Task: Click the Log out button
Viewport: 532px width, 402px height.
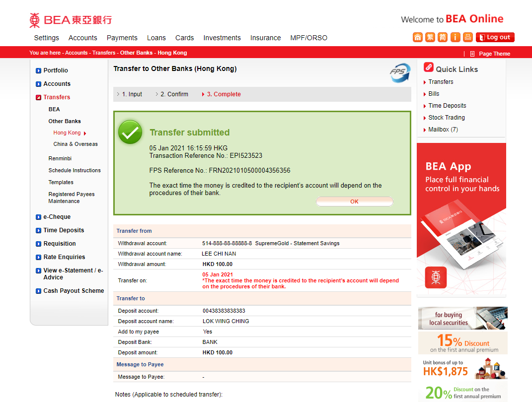Action: pos(495,37)
